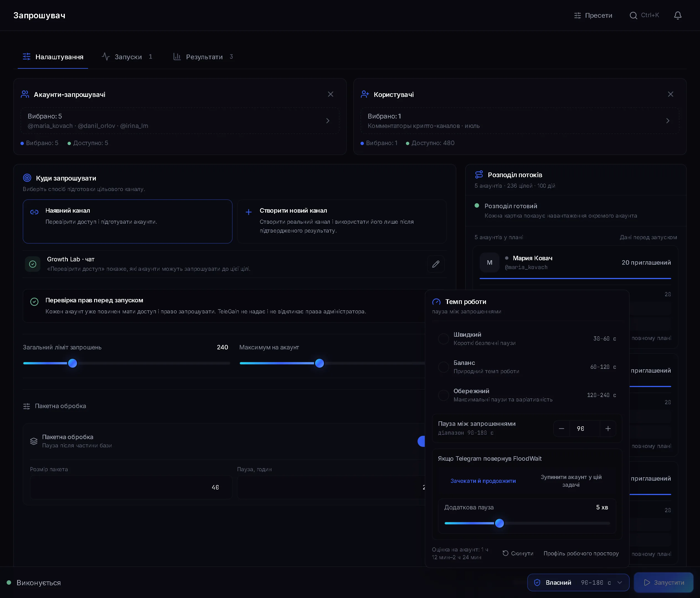The width and height of the screenshot is (700, 598).
Task: Click the Розмір пакета input field
Action: tap(131, 487)
